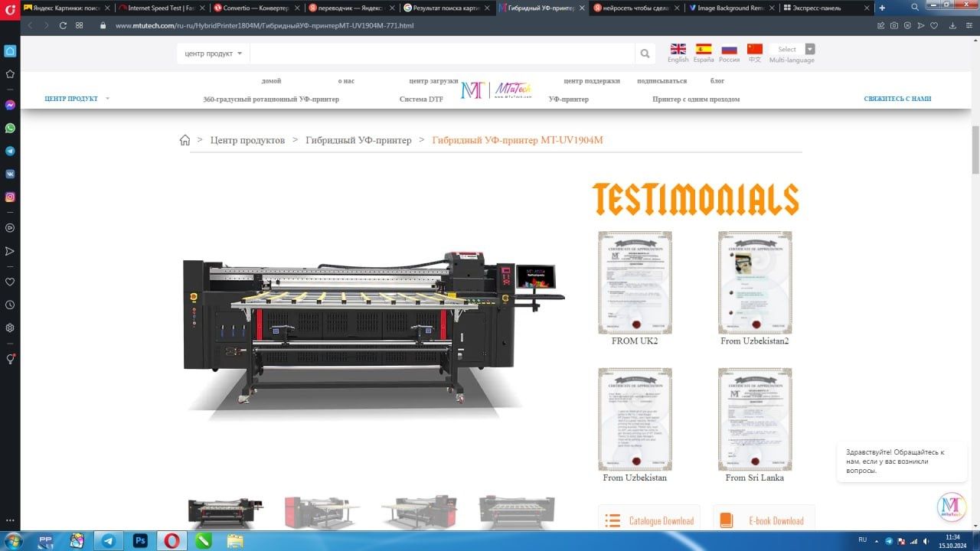Click the site search input field

click(x=443, y=54)
